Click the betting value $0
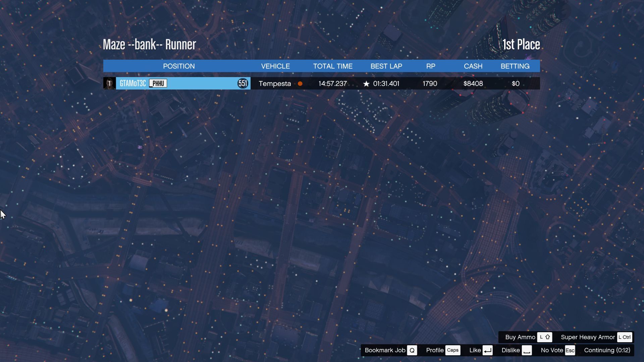The image size is (644, 362). tap(516, 84)
